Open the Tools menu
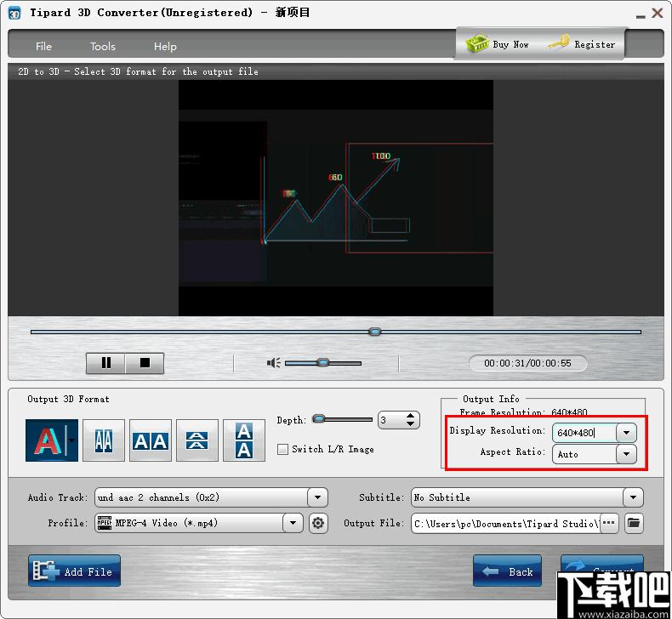Screen dimensions: 672x619 (103, 46)
